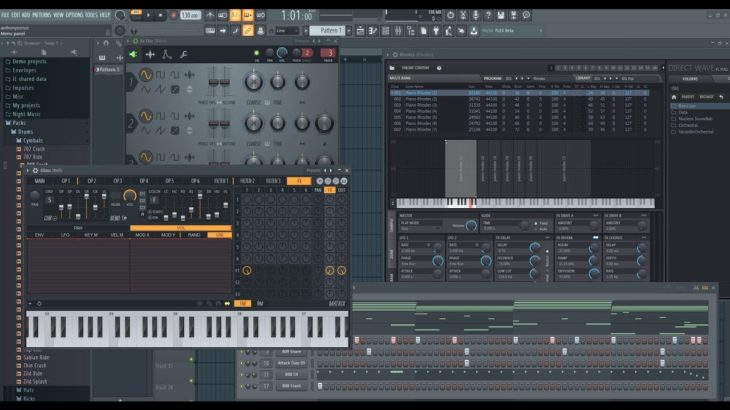Open the Line snap dropdown

[287, 31]
